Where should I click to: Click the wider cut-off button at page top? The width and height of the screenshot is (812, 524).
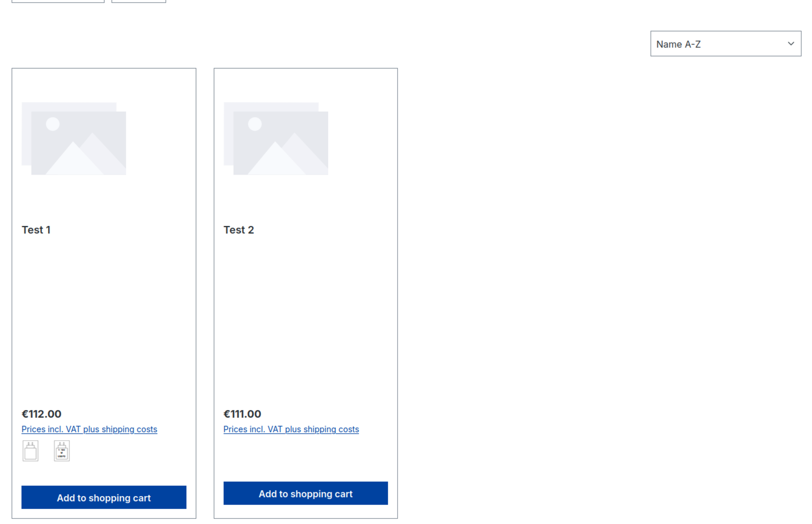click(58, 1)
